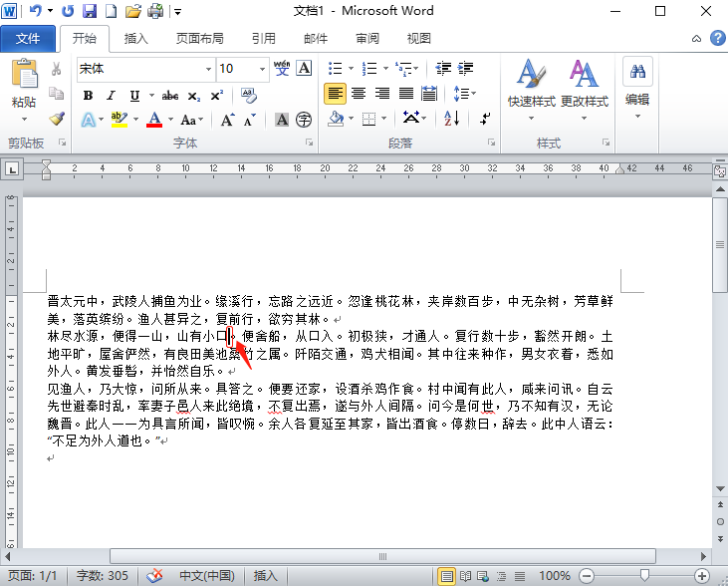The image size is (728, 586).
Task: Click the subscript icon
Action: (193, 96)
